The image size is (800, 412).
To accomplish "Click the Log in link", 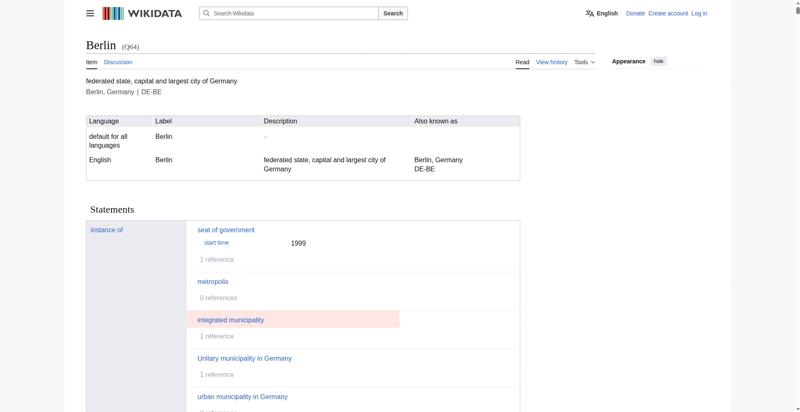I will pyautogui.click(x=699, y=13).
